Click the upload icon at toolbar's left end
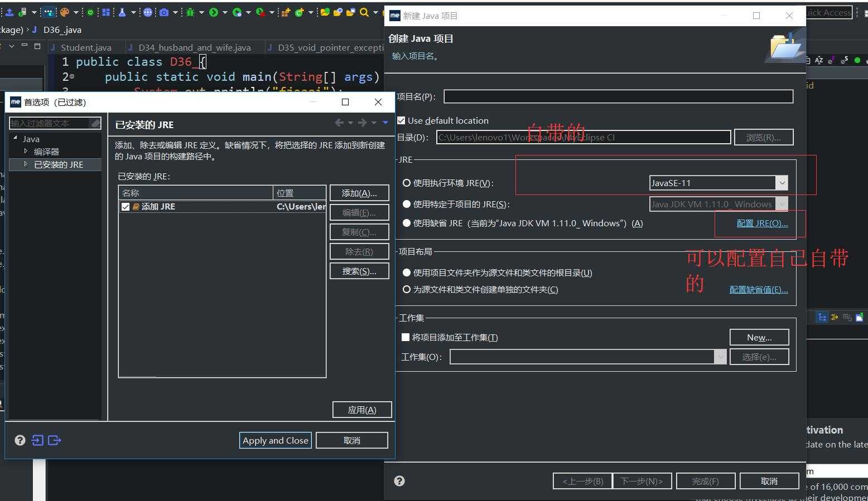Screen dimensions: 868x501 pyautogui.click(x=9, y=12)
